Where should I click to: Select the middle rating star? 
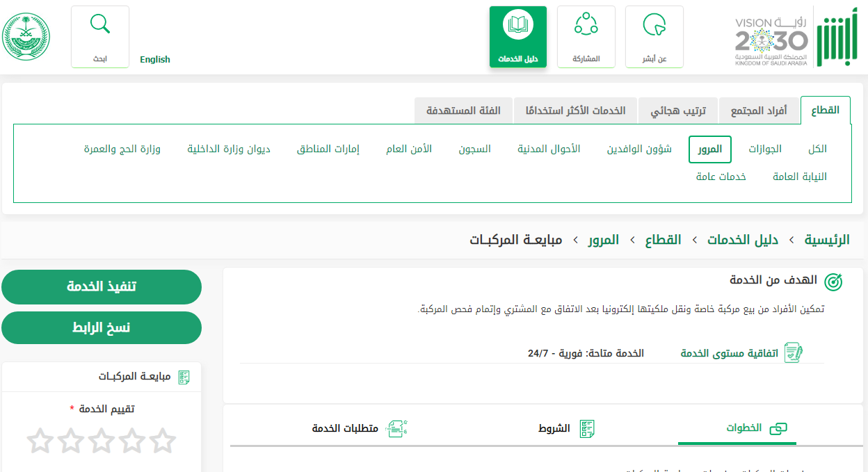(102, 441)
